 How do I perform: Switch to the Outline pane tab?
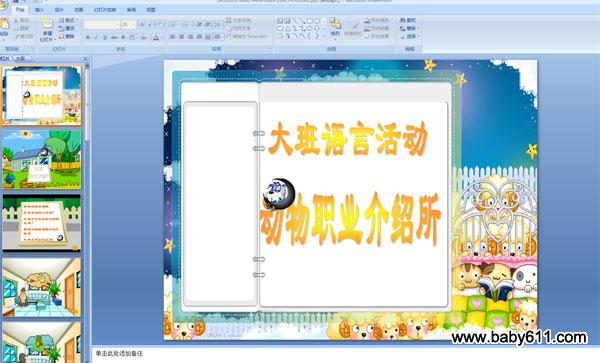(20, 59)
